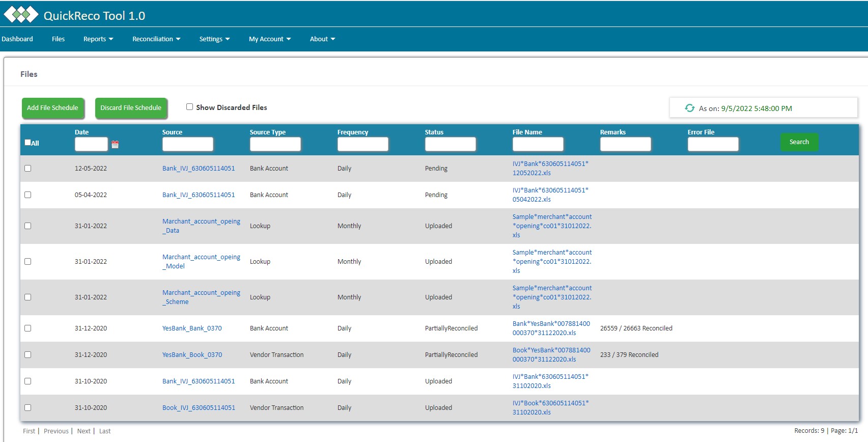Click the 'Records: 9 | Page: 1/1' text
Image resolution: width=868 pixels, height=442 pixels.
point(826,431)
